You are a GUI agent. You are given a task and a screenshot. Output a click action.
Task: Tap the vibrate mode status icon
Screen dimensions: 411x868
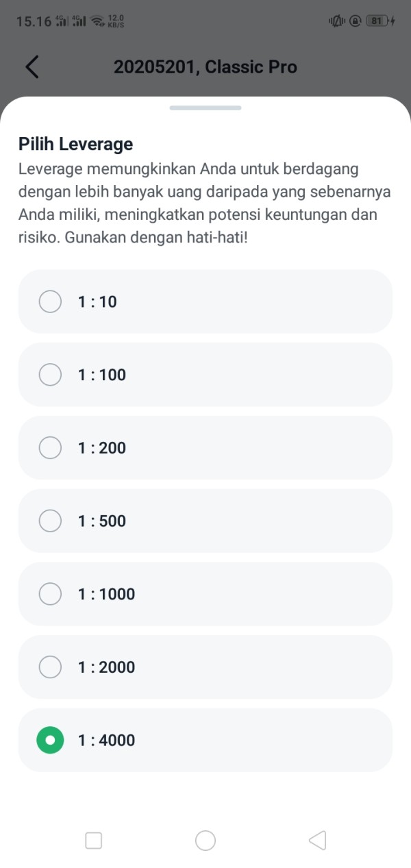336,21
